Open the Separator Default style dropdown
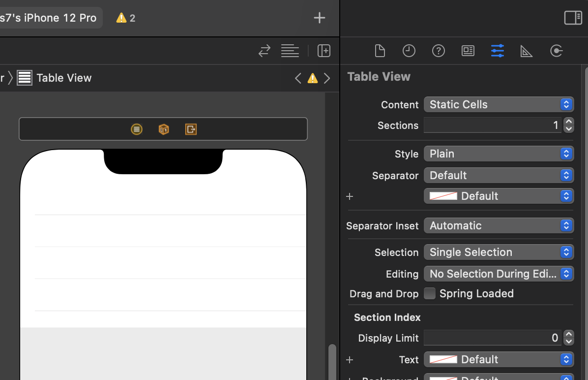Viewport: 588px width, 380px height. pos(499,175)
